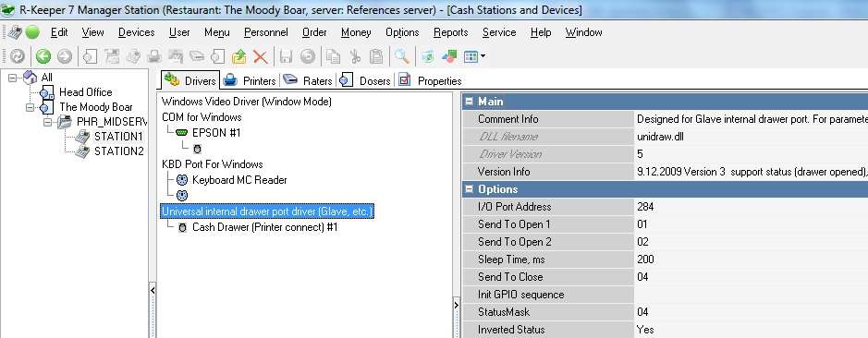
Task: Click the cash register app icon by Edit
Action: 14,32
